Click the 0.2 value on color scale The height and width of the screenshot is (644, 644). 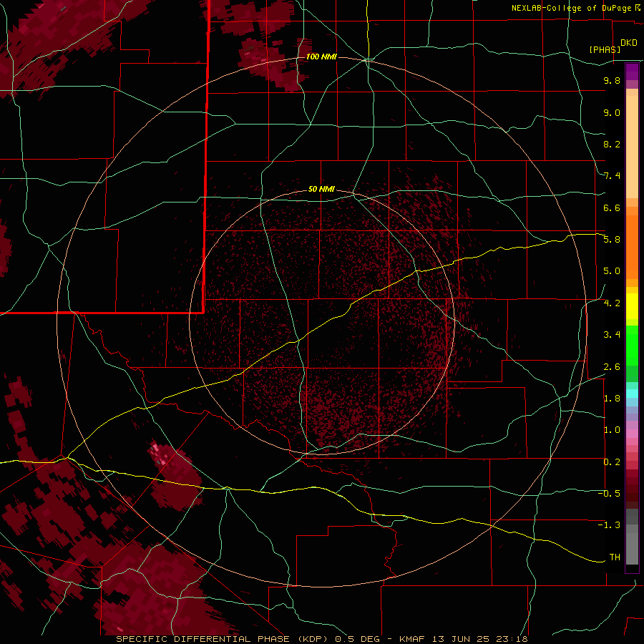click(612, 462)
